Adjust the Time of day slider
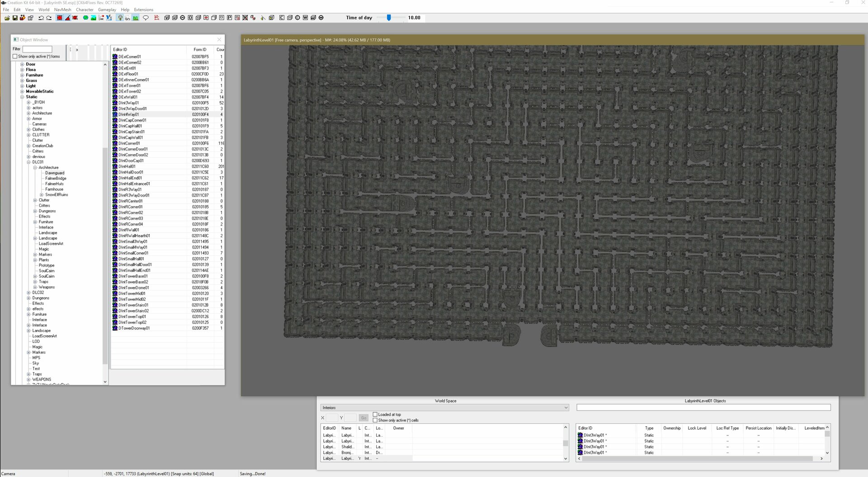This screenshot has width=868, height=477. (389, 18)
